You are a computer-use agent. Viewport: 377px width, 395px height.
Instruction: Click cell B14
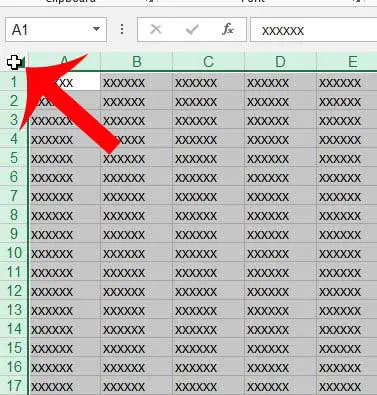tap(136, 329)
